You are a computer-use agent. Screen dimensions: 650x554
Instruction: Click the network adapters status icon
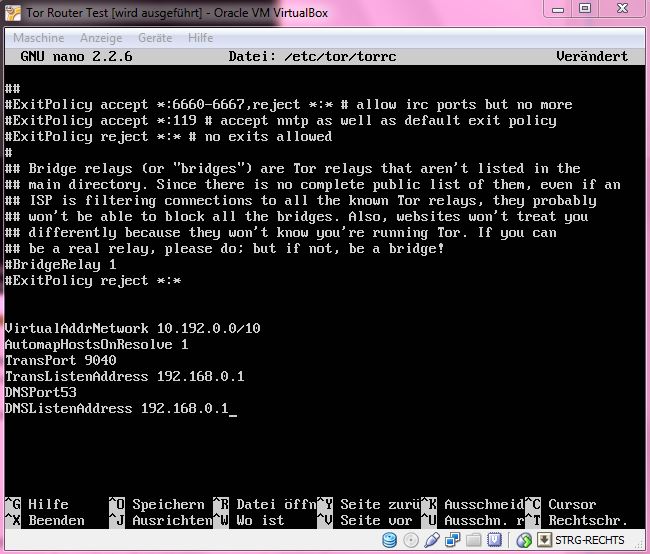coord(452,540)
